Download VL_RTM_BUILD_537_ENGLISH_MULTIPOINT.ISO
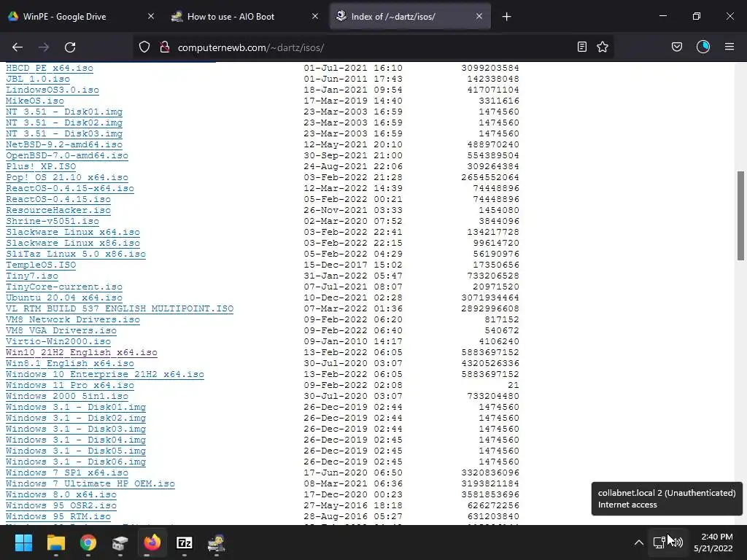Screen dimensions: 747x560 120,309
